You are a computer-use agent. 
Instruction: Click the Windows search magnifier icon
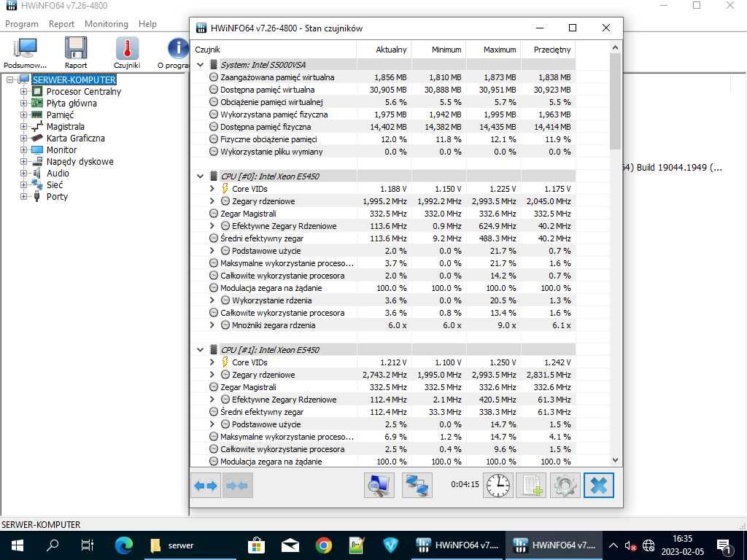click(53, 545)
